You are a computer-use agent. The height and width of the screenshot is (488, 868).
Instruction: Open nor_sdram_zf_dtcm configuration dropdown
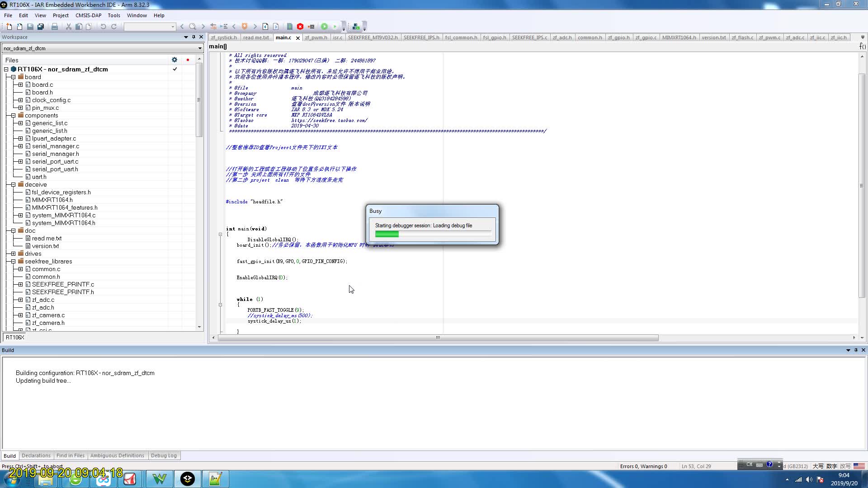pos(199,48)
